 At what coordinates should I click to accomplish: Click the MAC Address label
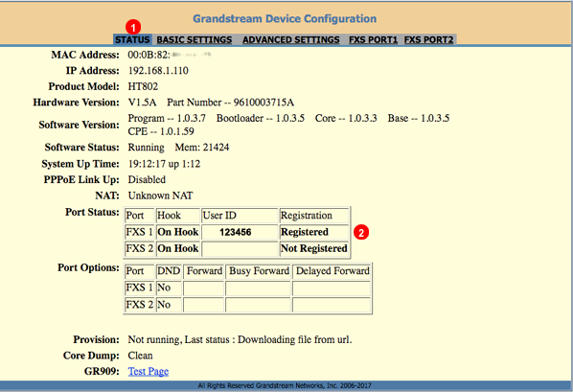[x=85, y=55]
